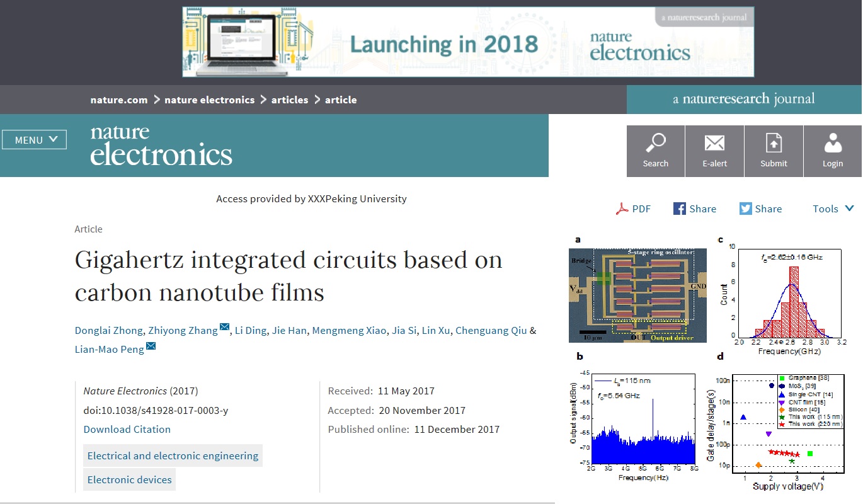Select Electrical and electronic engineering tag
This screenshot has height=504, width=863.
[173, 455]
